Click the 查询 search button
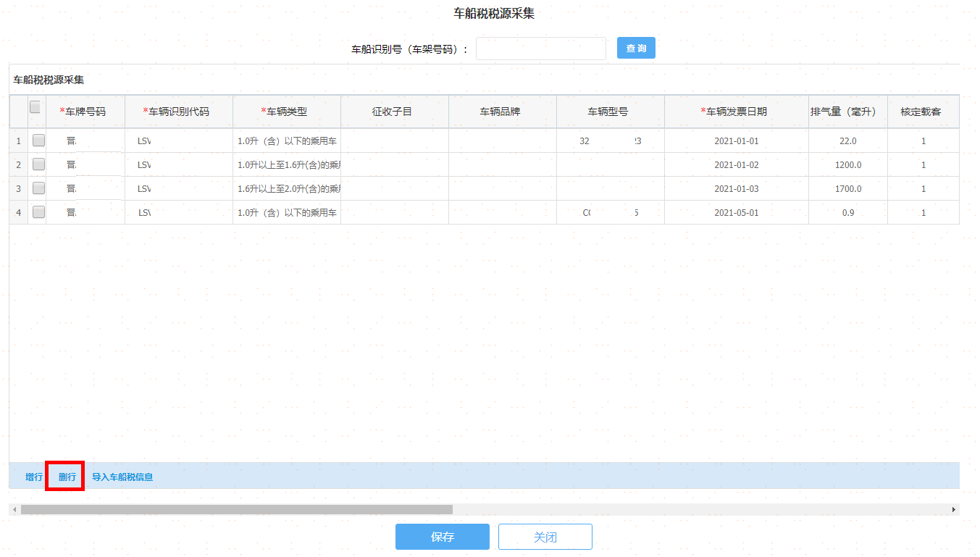 tap(636, 49)
